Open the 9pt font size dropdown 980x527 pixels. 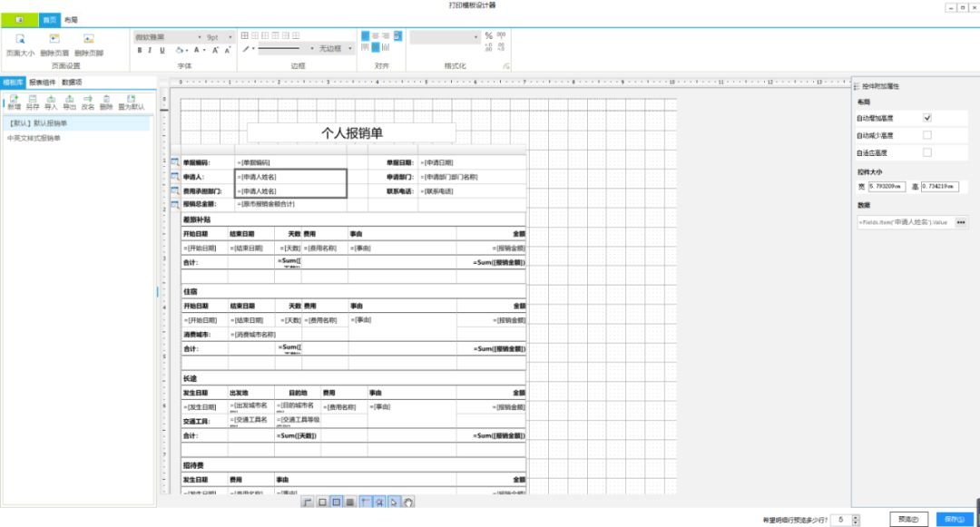[218, 37]
